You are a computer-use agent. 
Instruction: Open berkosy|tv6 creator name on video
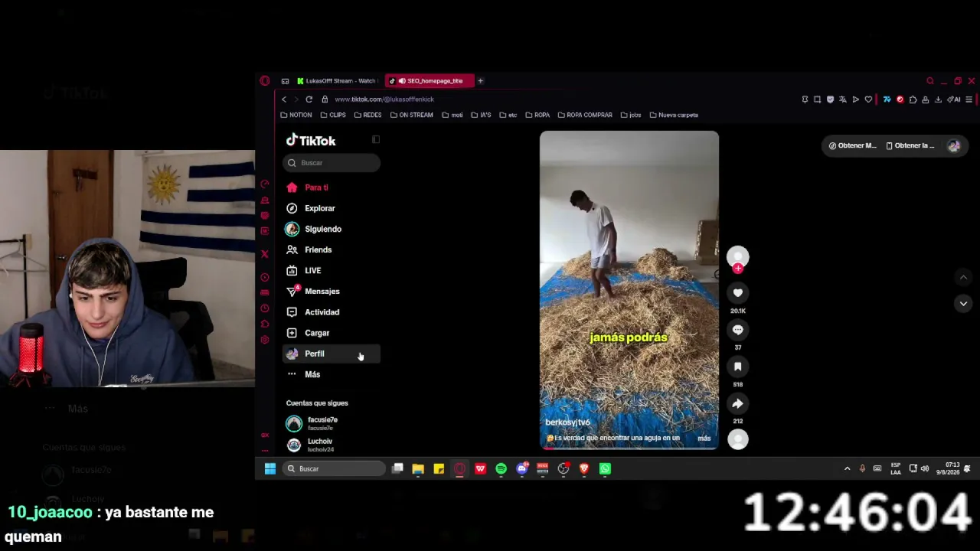(x=568, y=422)
